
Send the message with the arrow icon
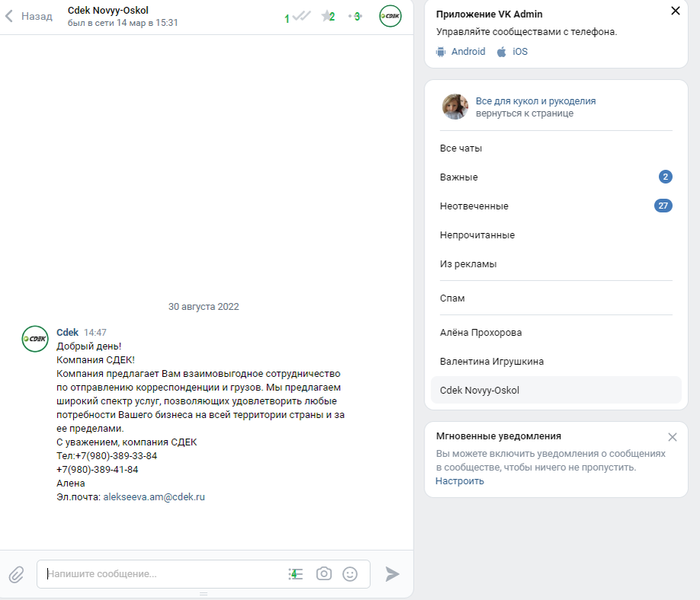[x=392, y=574]
